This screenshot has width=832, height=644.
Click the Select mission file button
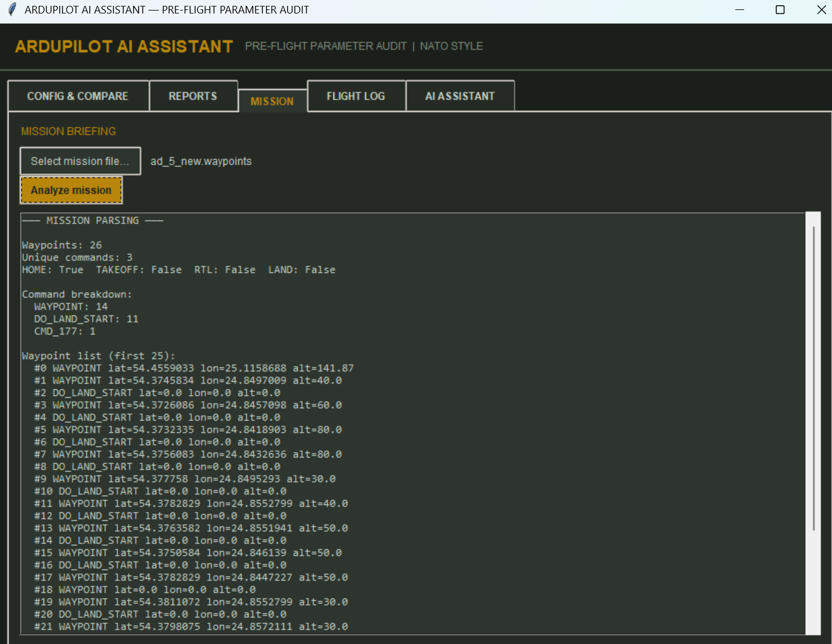tap(80, 161)
